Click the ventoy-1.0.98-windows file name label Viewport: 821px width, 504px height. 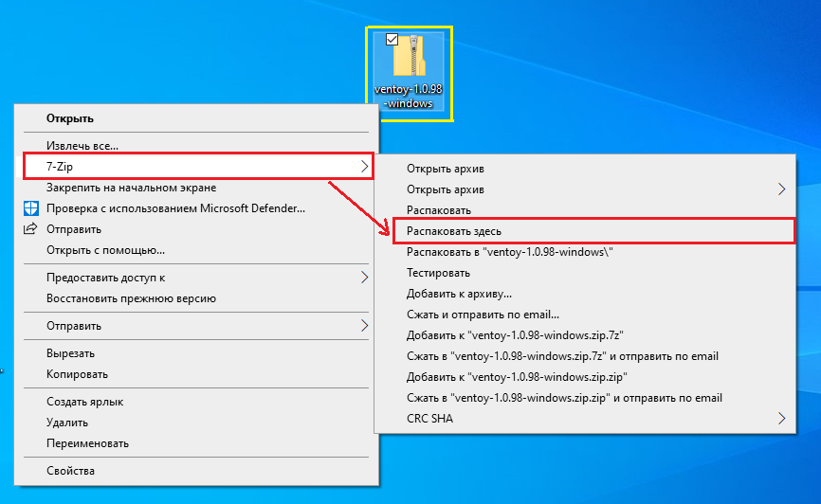409,96
